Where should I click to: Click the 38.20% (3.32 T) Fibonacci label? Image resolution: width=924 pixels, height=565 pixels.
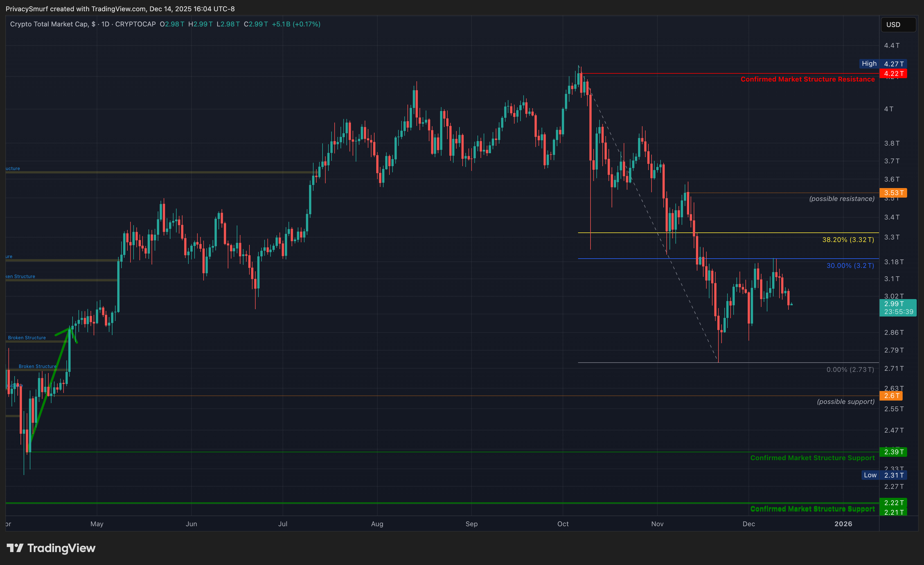pyautogui.click(x=848, y=239)
